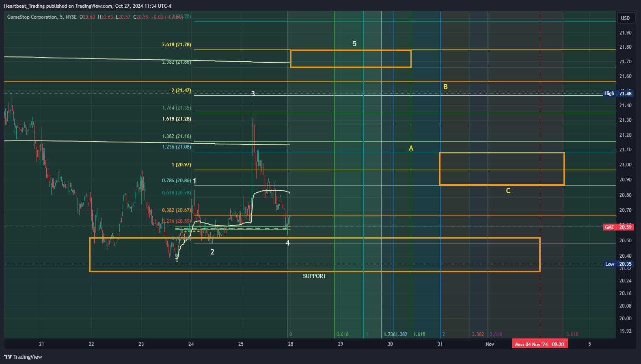The height and width of the screenshot is (364, 641).
Task: Click the 1.618 time zone label
Action: (419, 334)
